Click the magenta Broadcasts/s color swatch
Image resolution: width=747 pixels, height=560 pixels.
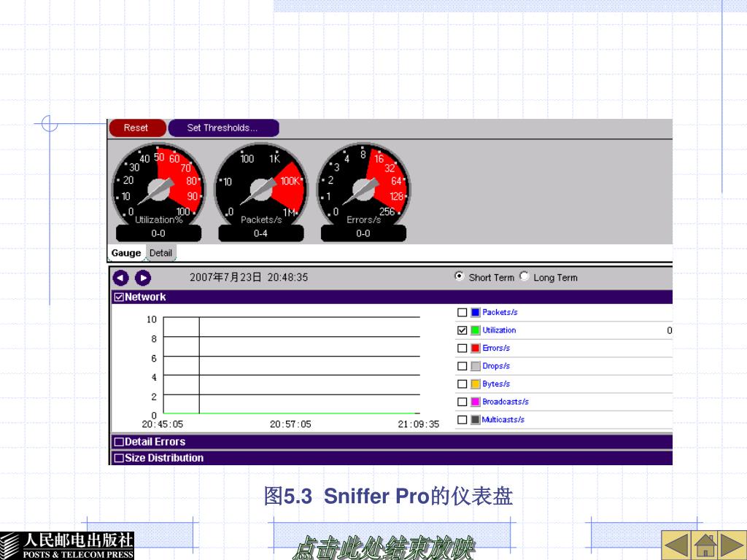click(x=476, y=402)
